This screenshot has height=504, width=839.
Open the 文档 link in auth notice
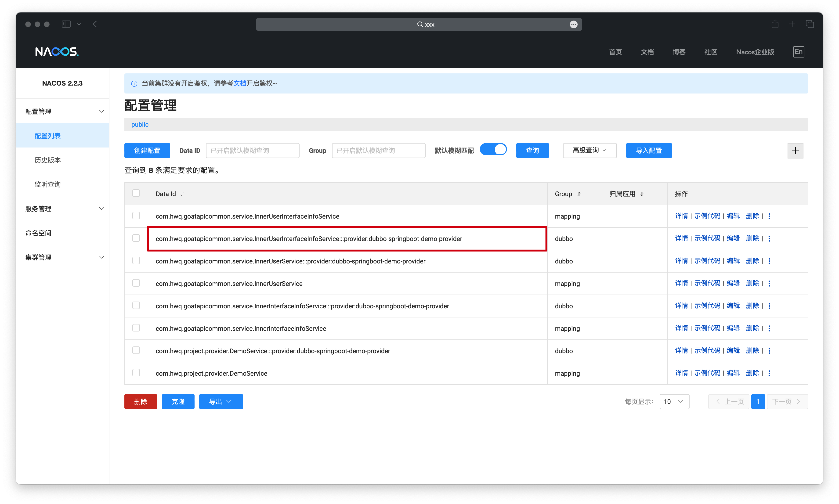pyautogui.click(x=240, y=83)
